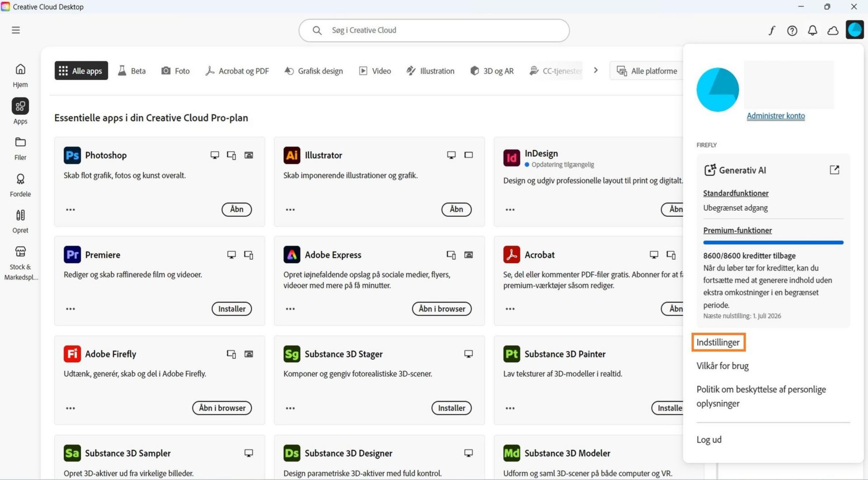868x480 pixels.
Task: Click the Substance 3D Painter icon
Action: [512, 354]
